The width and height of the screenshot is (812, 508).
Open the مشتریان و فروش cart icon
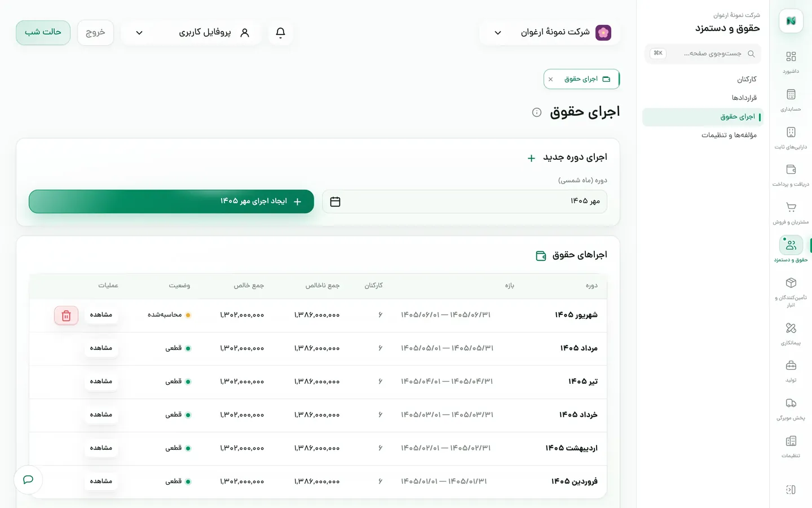tap(791, 207)
